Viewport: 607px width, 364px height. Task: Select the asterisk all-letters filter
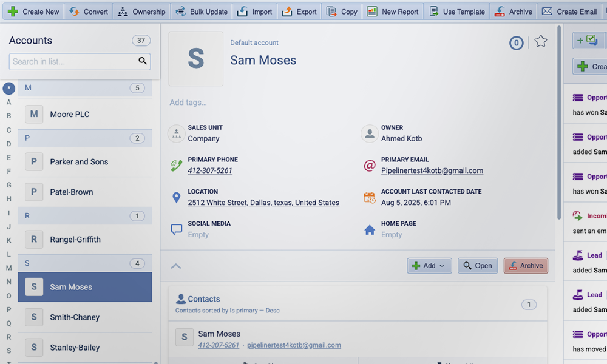click(x=8, y=89)
